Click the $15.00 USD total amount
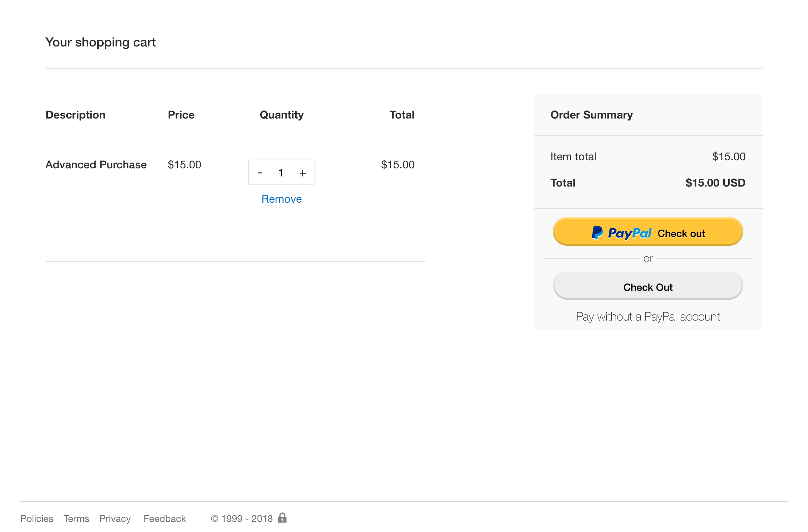The width and height of the screenshot is (808, 532). pyautogui.click(x=715, y=182)
